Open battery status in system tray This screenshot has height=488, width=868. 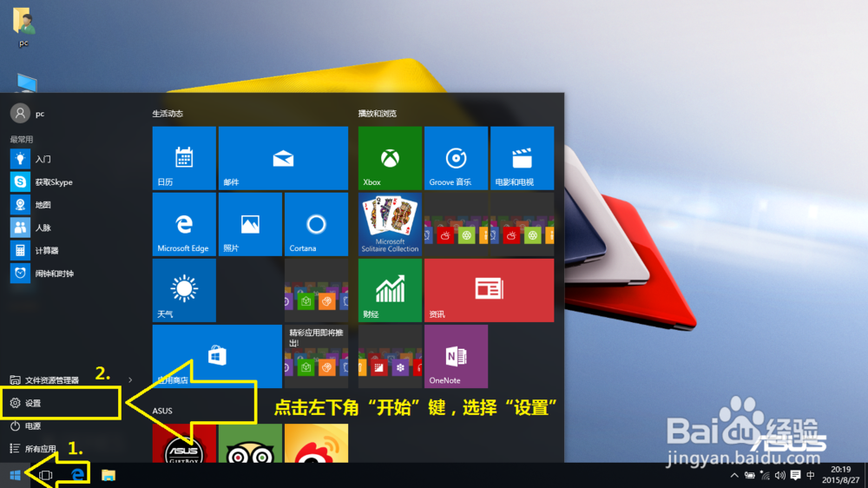point(750,475)
